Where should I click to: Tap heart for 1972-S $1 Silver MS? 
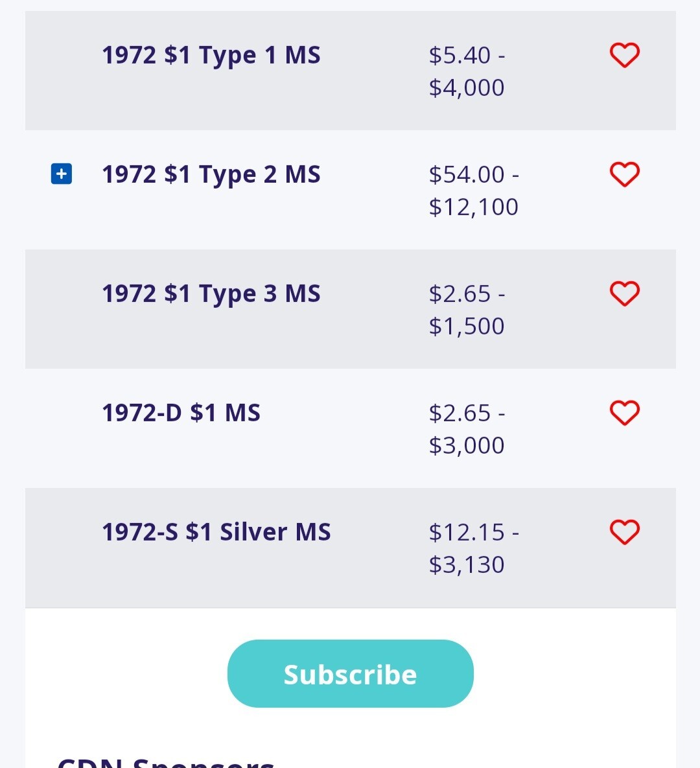pos(625,532)
